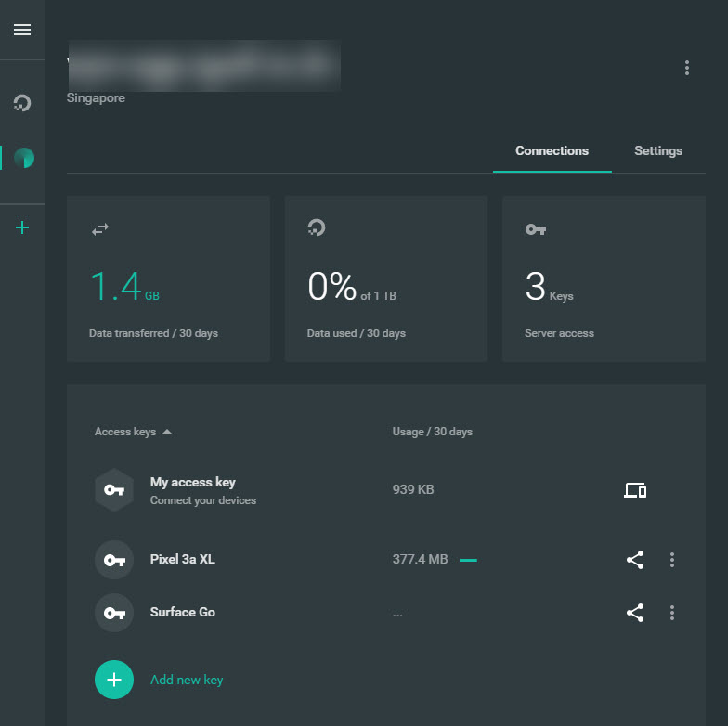Sort by Access keys column arrow
Viewport: 728px width, 726px height.
(167, 432)
